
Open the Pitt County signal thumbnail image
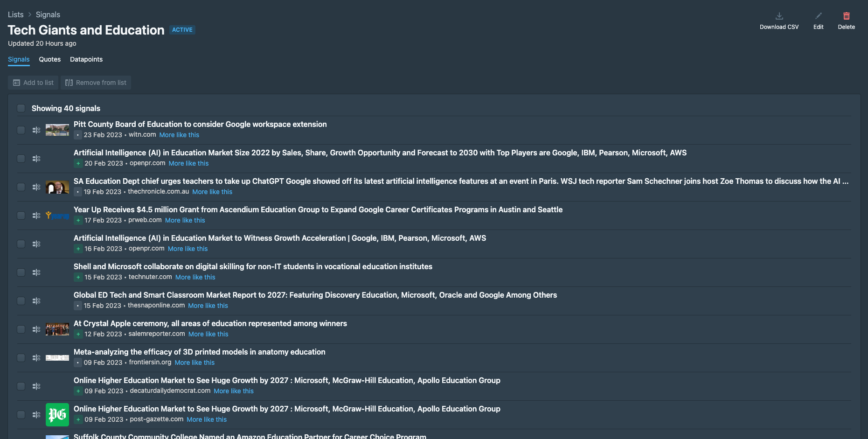pos(57,130)
